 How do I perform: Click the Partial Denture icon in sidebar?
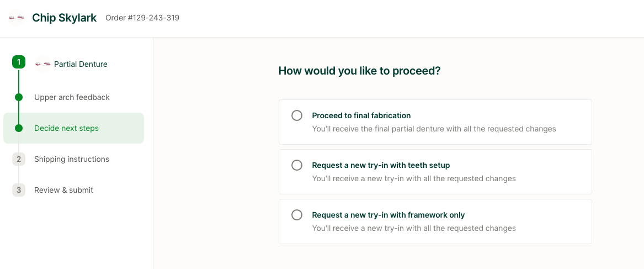pos(42,64)
